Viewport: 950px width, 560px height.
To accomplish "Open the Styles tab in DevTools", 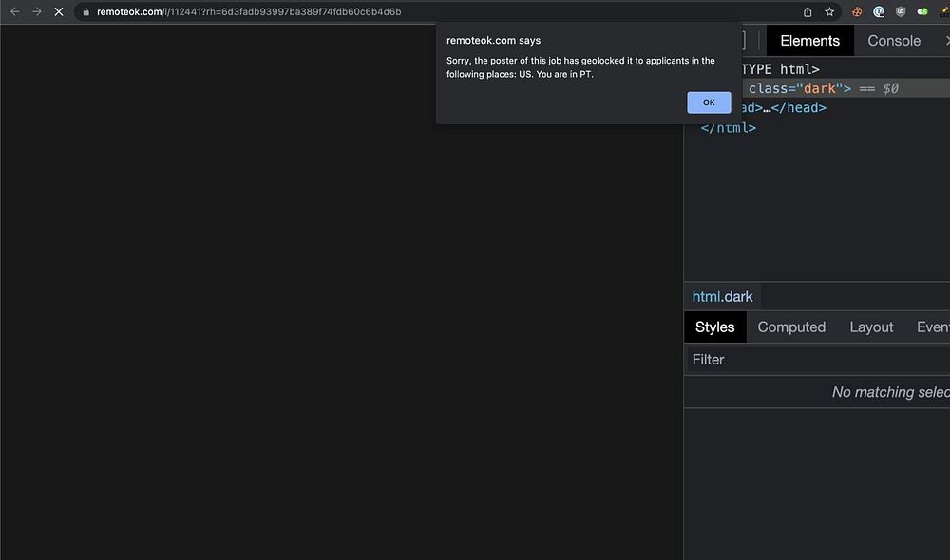I will [x=714, y=327].
